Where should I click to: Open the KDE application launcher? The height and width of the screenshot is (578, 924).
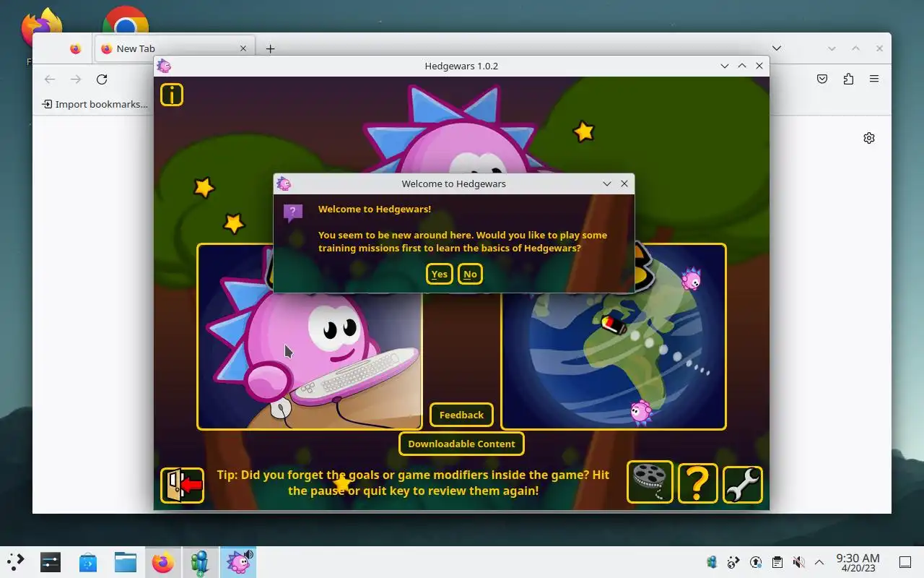[x=15, y=562]
